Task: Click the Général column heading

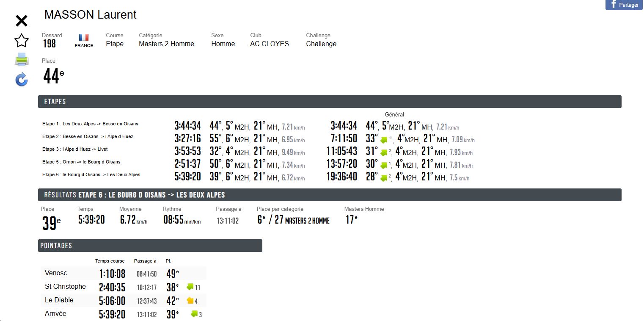Action: click(x=394, y=114)
